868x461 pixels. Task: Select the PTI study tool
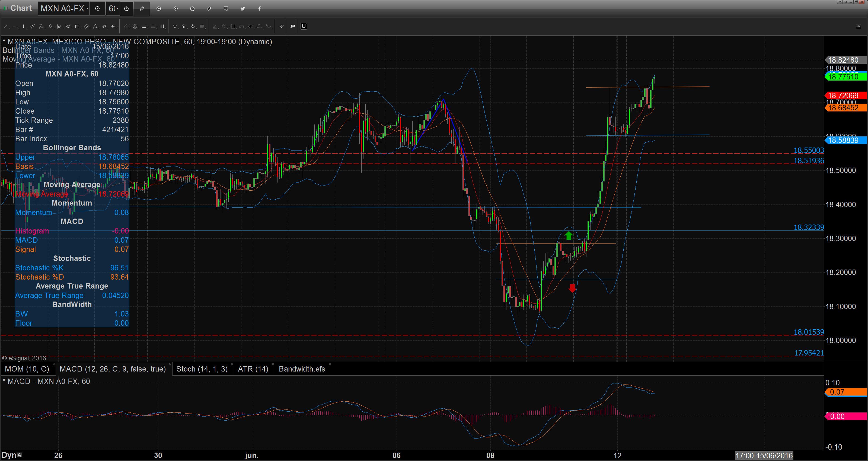click(x=260, y=26)
